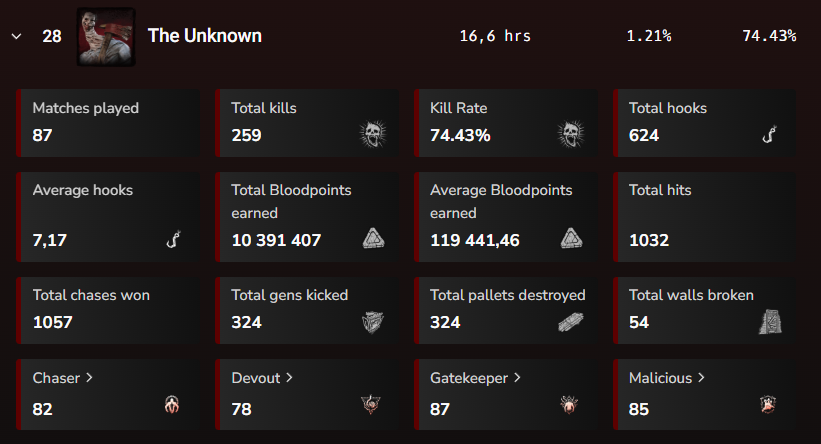Click the skull icon in Total kills card

click(x=373, y=134)
